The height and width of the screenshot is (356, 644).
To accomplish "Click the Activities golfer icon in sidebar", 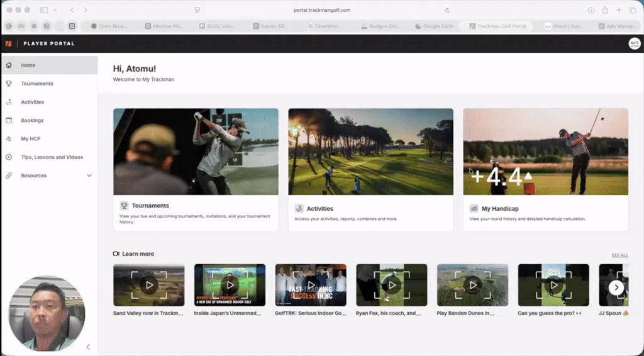I will coord(9,102).
